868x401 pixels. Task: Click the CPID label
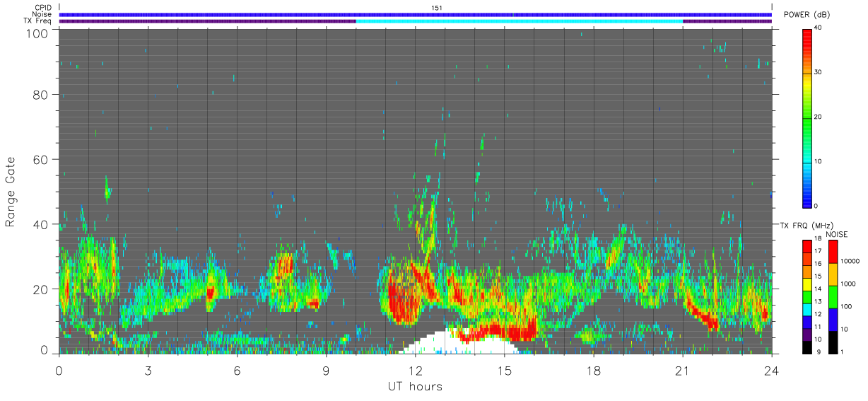42,8
